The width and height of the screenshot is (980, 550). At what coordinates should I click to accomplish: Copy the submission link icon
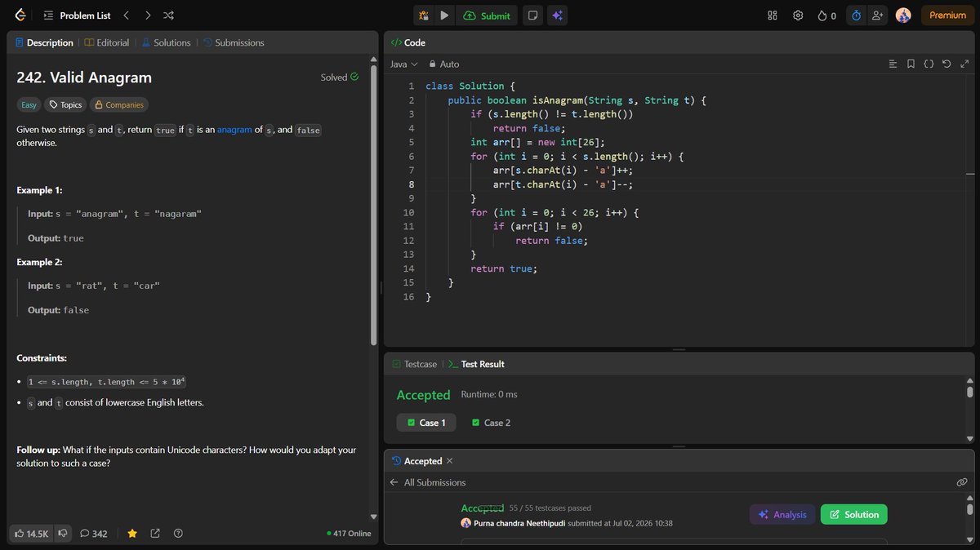(962, 482)
